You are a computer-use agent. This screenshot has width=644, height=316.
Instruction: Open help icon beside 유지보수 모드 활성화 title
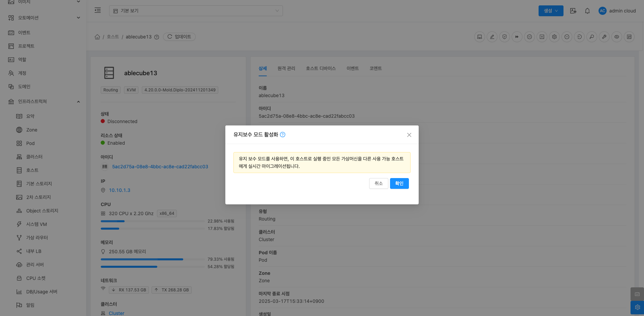(x=283, y=135)
